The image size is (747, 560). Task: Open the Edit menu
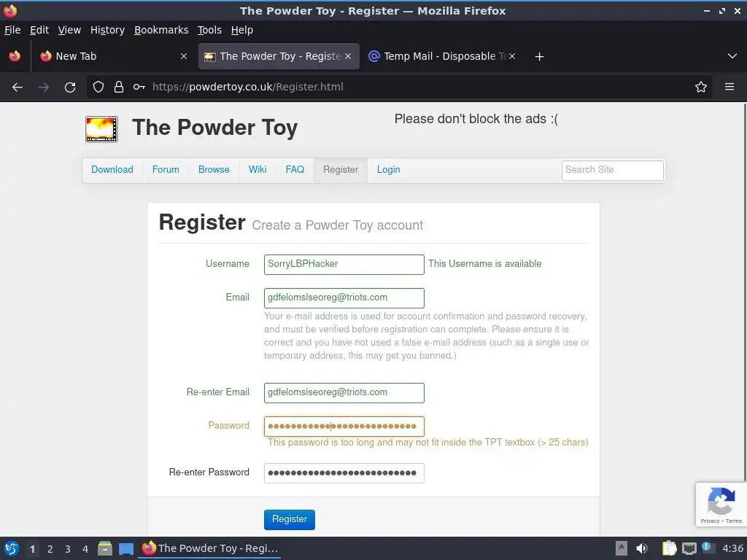pos(39,30)
